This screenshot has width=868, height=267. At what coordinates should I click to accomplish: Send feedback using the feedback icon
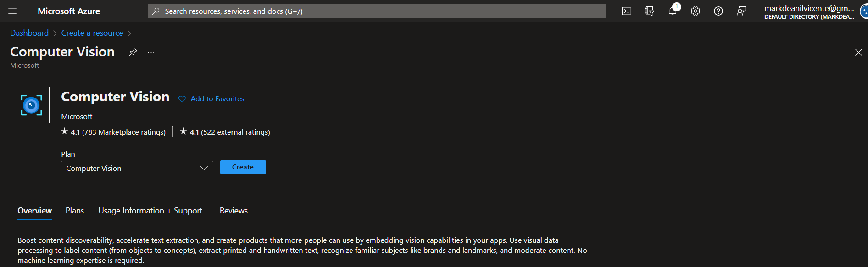click(741, 11)
